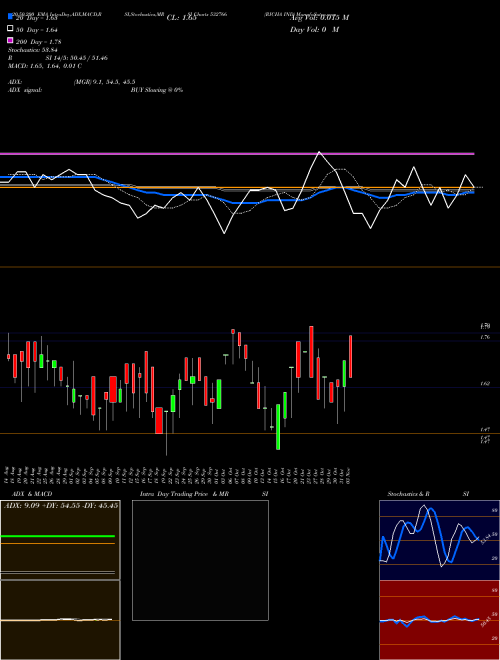Viewport: 500px width, 660px height.
Task: Click the long green candlestick near the chart low
Action: [278, 427]
